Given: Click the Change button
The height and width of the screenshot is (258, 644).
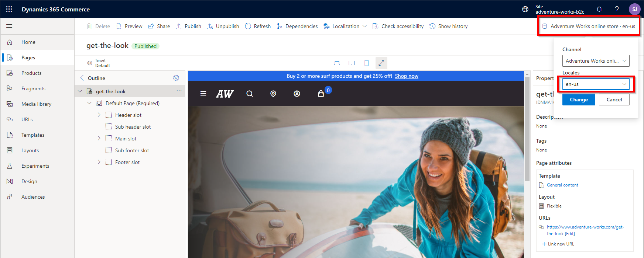Looking at the screenshot, I should pyautogui.click(x=579, y=100).
